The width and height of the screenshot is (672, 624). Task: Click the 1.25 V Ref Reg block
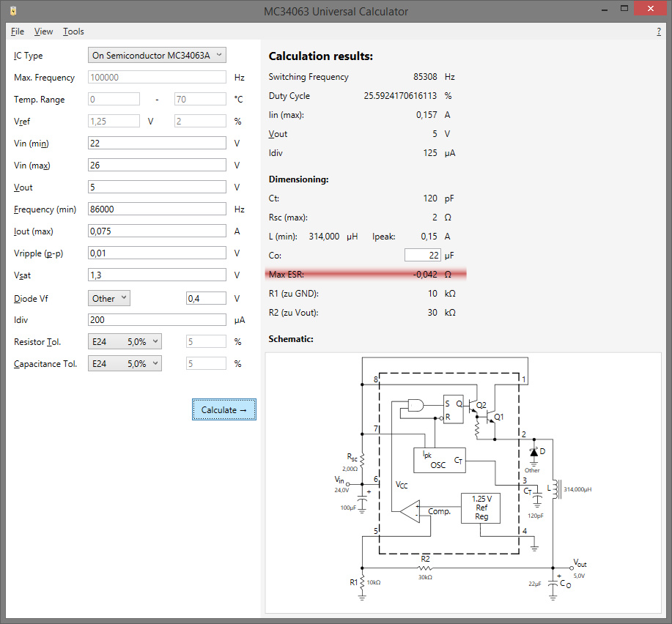(x=481, y=507)
